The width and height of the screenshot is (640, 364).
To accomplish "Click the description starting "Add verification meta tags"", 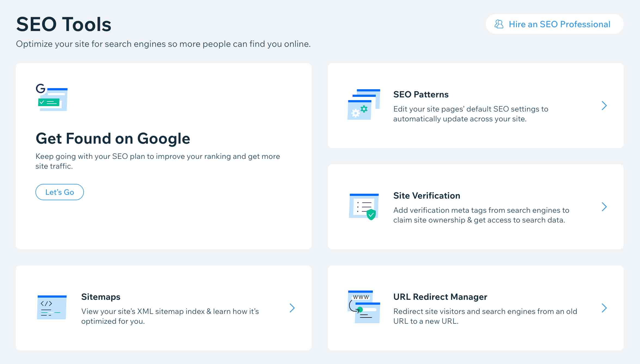I will [x=481, y=215].
